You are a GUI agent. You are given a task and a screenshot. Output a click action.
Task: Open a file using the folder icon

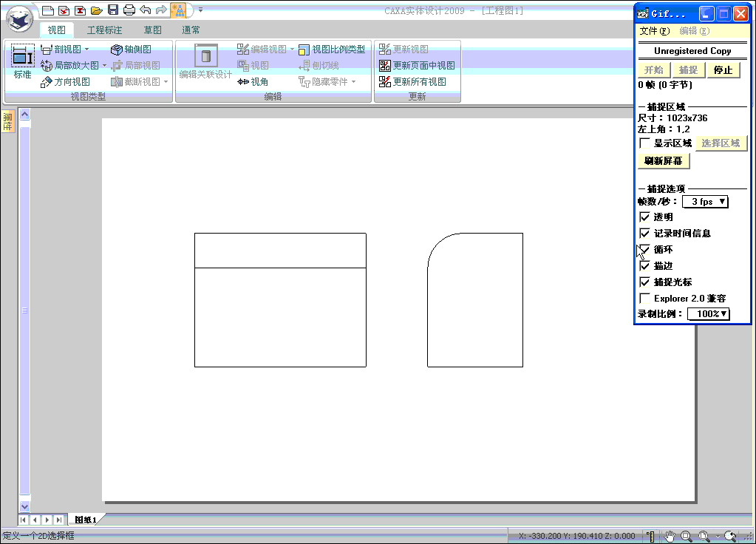click(x=96, y=10)
